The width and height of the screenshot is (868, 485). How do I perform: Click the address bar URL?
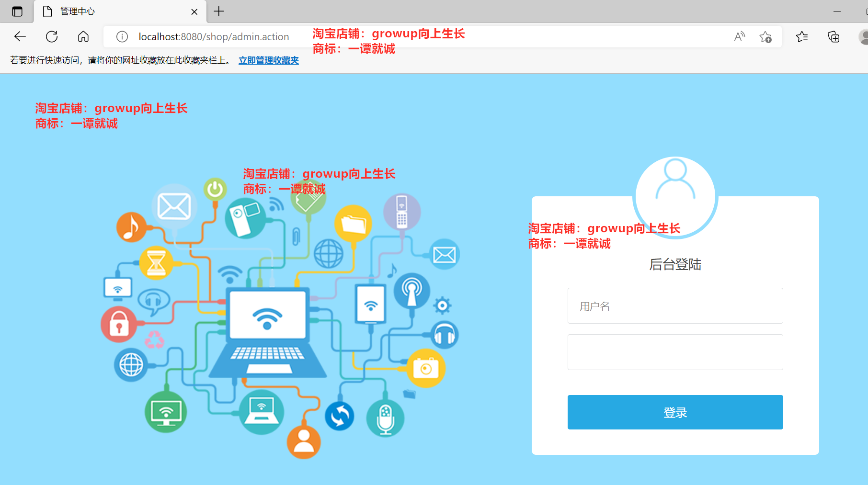tap(214, 36)
